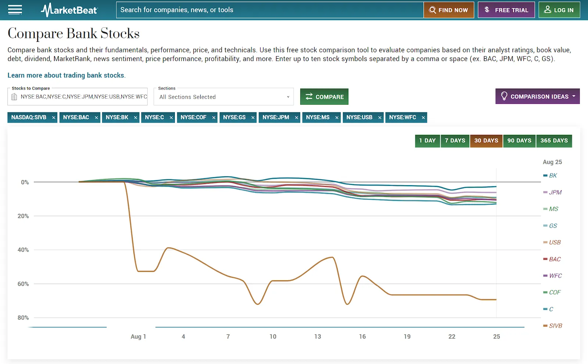Toggle JPM series in chart legend
The height and width of the screenshot is (364, 588).
tap(552, 192)
